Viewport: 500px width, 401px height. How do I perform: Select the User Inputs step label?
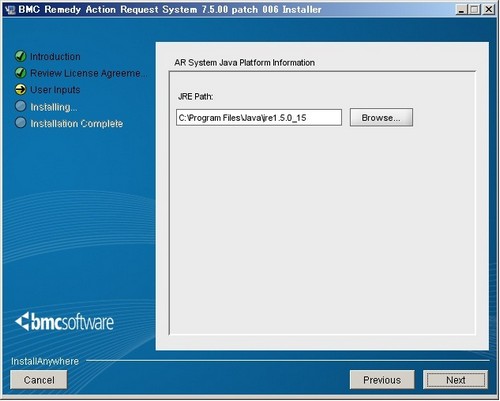[55, 90]
